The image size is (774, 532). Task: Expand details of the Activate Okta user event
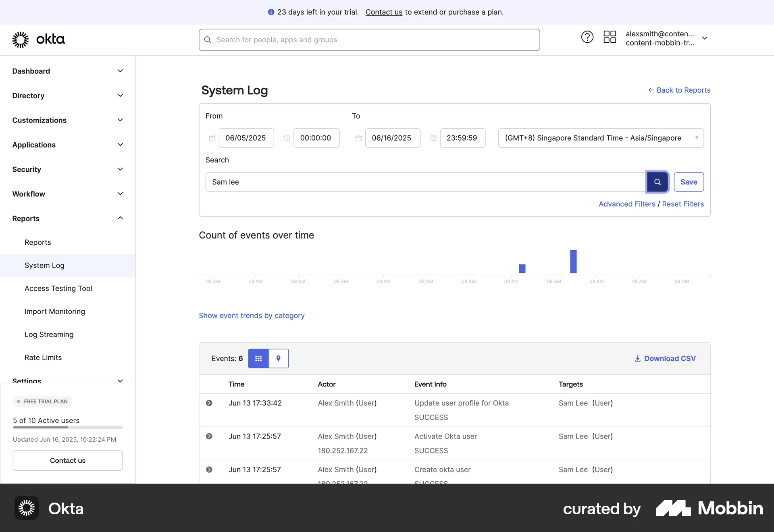(x=209, y=436)
